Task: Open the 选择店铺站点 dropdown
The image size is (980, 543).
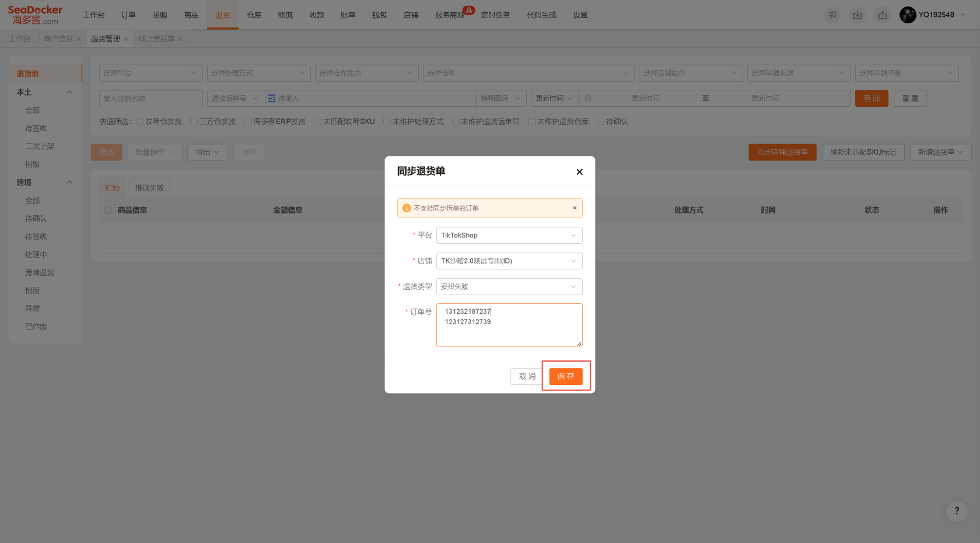Action: coord(691,73)
